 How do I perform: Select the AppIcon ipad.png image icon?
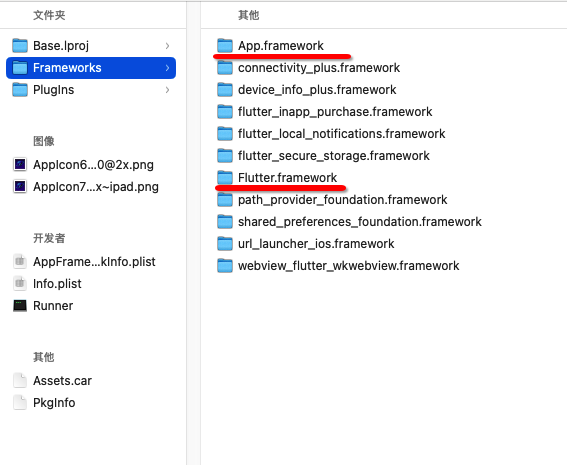(20, 187)
